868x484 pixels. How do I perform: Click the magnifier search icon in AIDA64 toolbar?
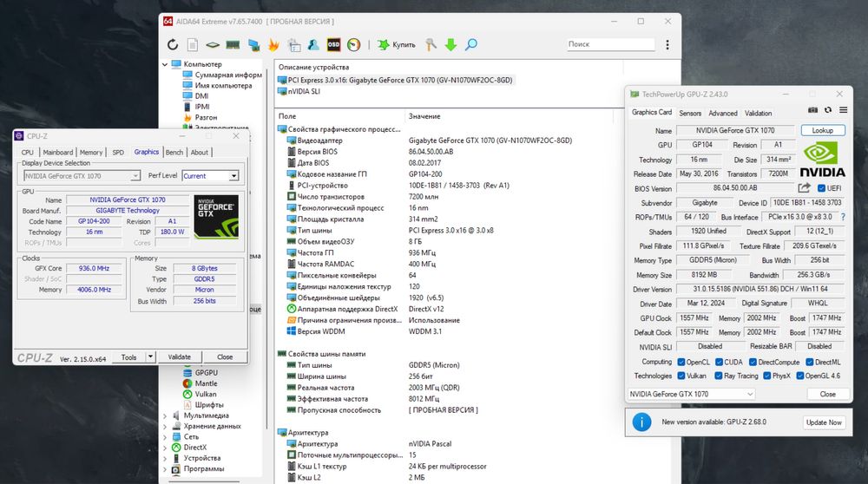click(471, 45)
